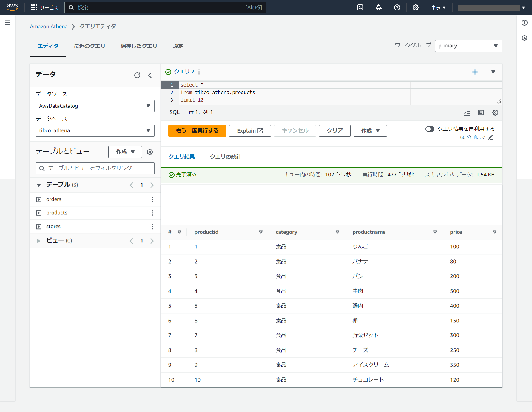The width and height of the screenshot is (532, 412).
Task: Click line 1 'select *' in SQL editor
Action: tap(192, 85)
